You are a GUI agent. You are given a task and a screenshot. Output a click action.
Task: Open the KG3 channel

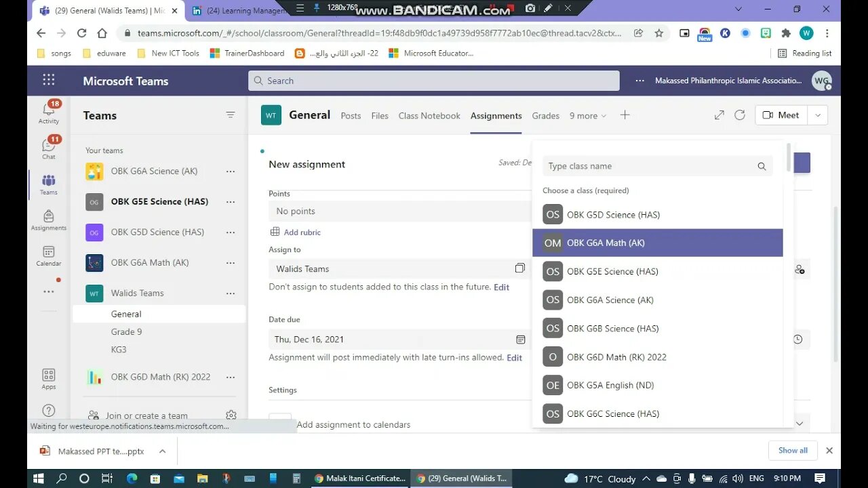coord(119,350)
